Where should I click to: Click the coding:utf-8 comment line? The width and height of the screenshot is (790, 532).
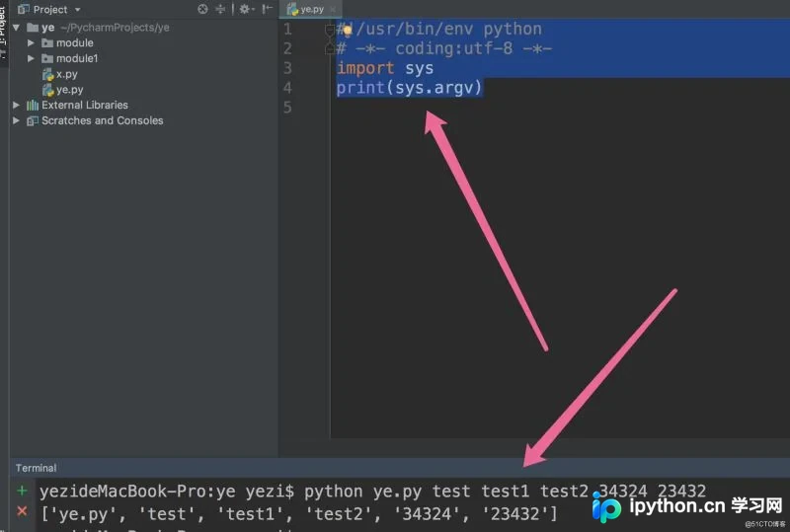pos(444,48)
